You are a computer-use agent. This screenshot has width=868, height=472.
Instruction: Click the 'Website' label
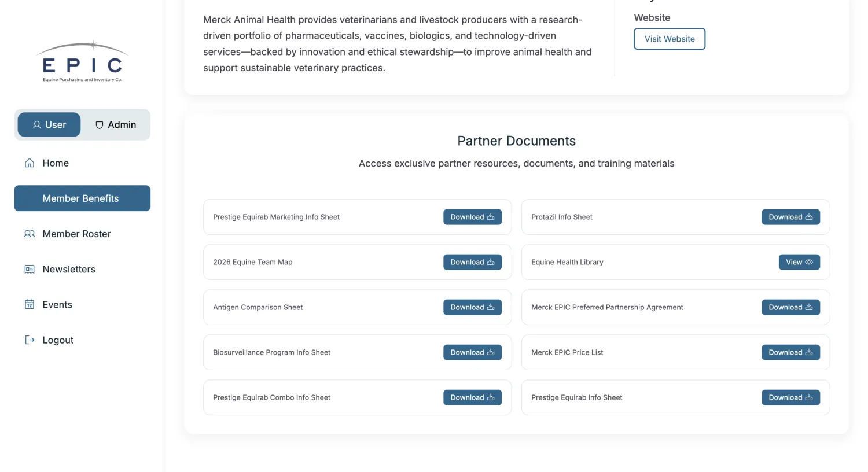652,17
